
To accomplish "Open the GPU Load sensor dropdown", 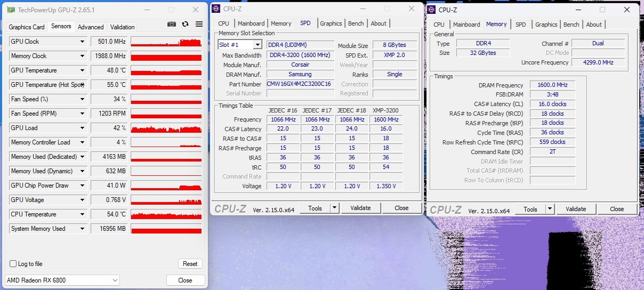I will point(82,128).
